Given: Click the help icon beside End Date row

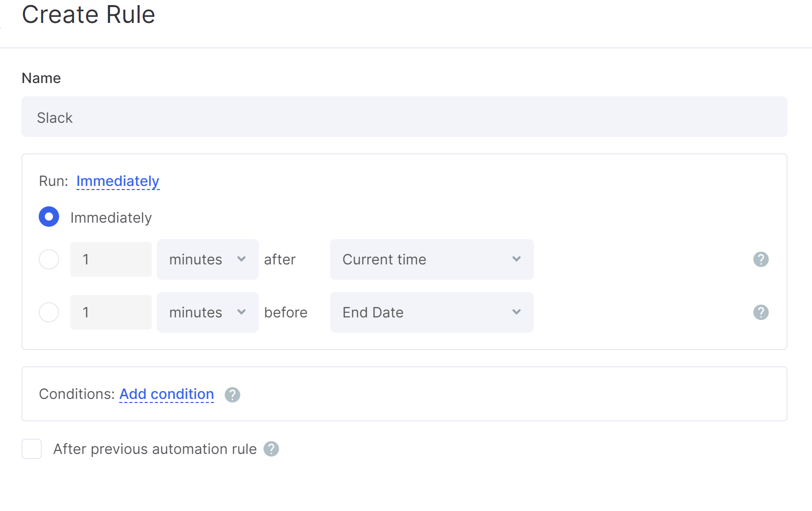Looking at the screenshot, I should 761,312.
